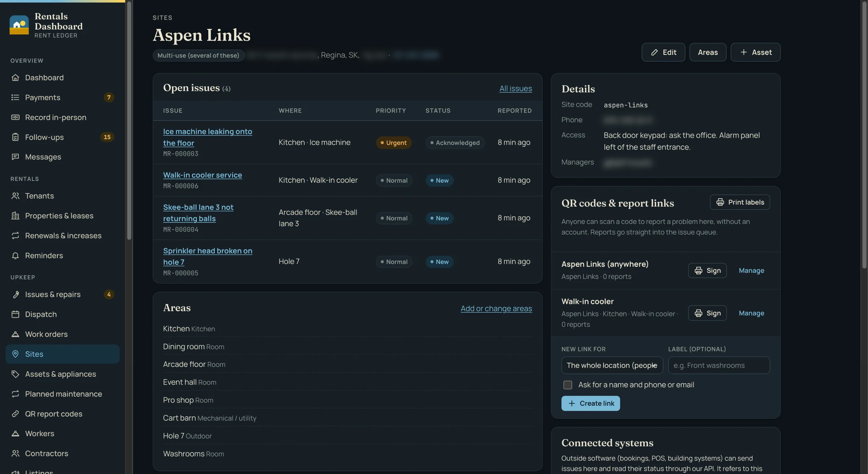Click the Assets & appliances tag icon
This screenshot has height=474, width=868.
coord(15,374)
